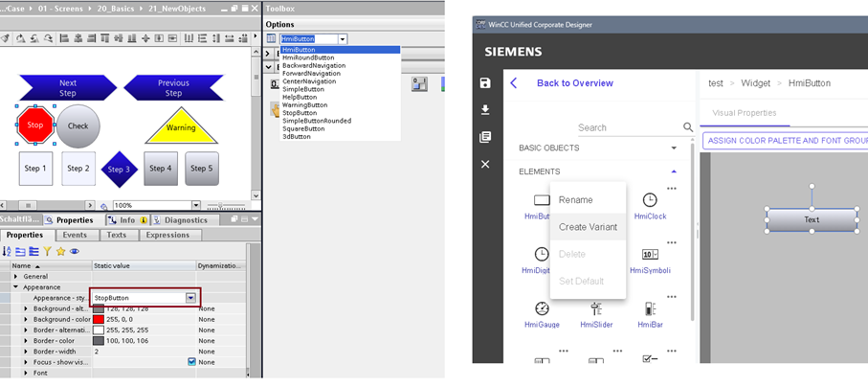Click the search magnifier icon
The width and height of the screenshot is (868, 387).
coord(687,127)
